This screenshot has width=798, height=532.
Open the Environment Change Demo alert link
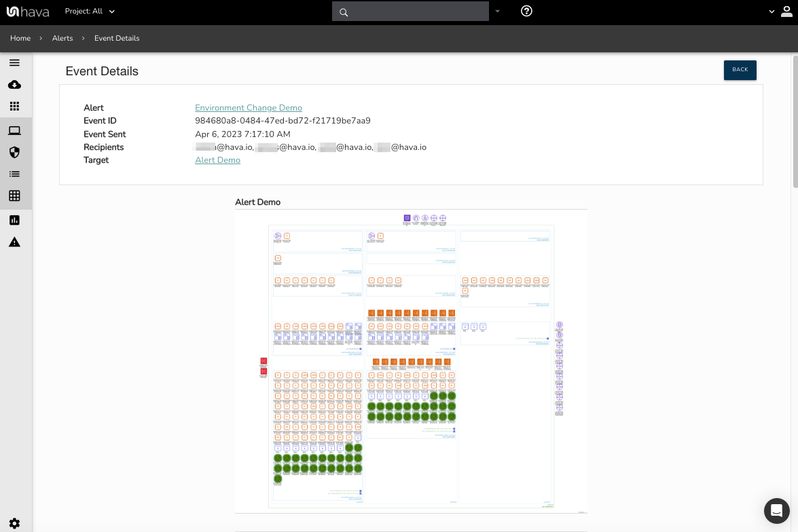click(248, 107)
